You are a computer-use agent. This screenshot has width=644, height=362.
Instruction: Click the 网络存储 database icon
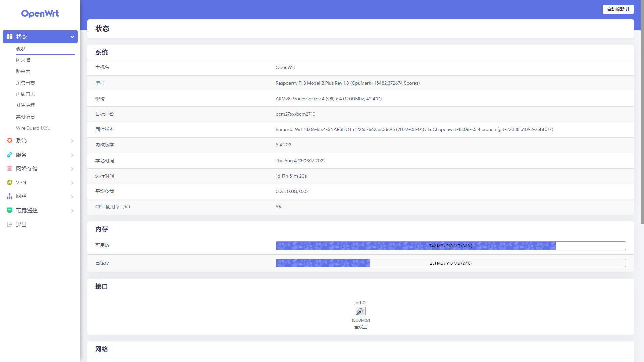point(10,168)
